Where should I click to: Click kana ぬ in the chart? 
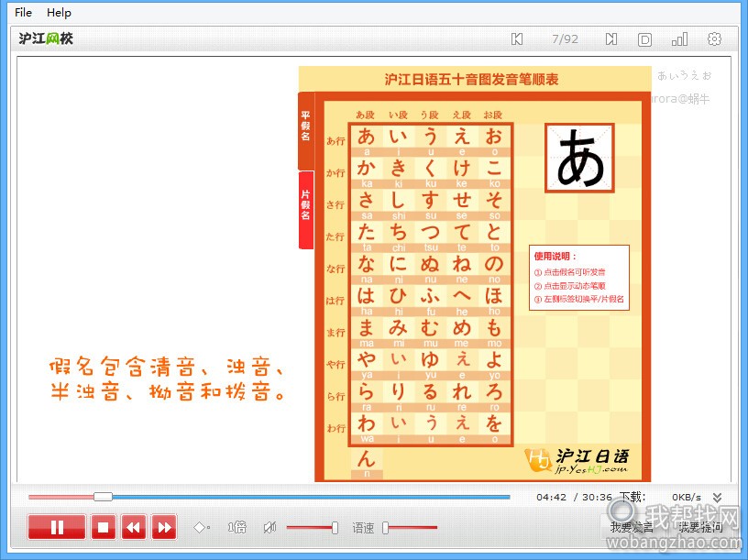tap(430, 264)
